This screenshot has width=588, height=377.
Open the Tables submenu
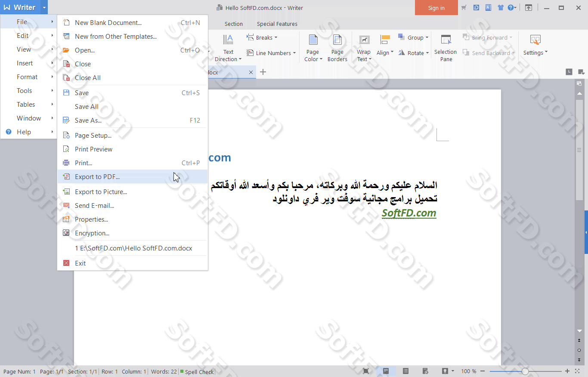tap(28, 105)
